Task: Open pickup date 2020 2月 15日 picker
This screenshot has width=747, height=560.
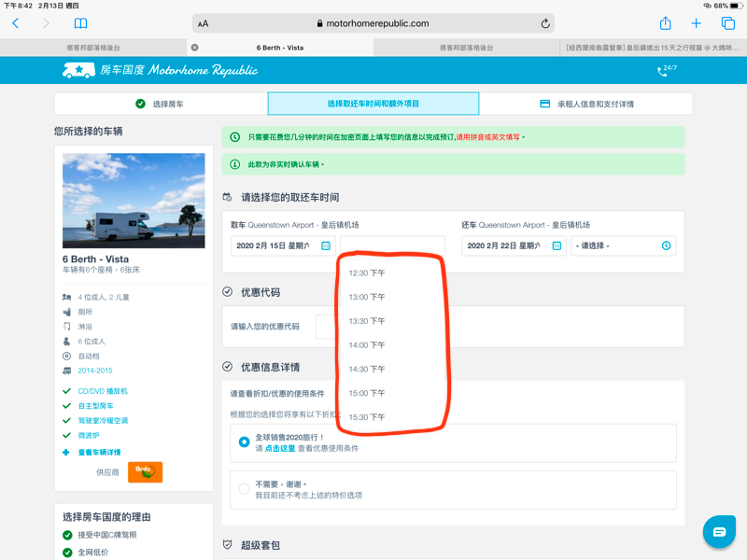Action: (280, 245)
